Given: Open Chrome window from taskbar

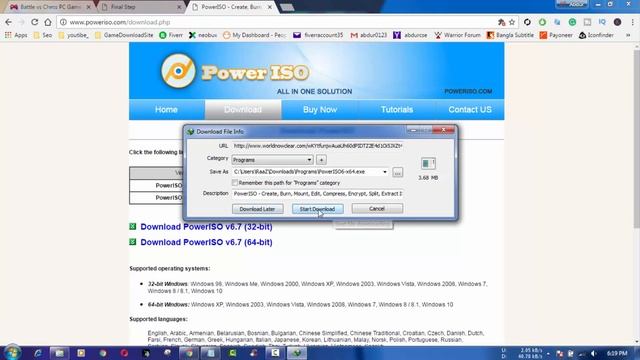Looking at the screenshot, I should point(189,353).
